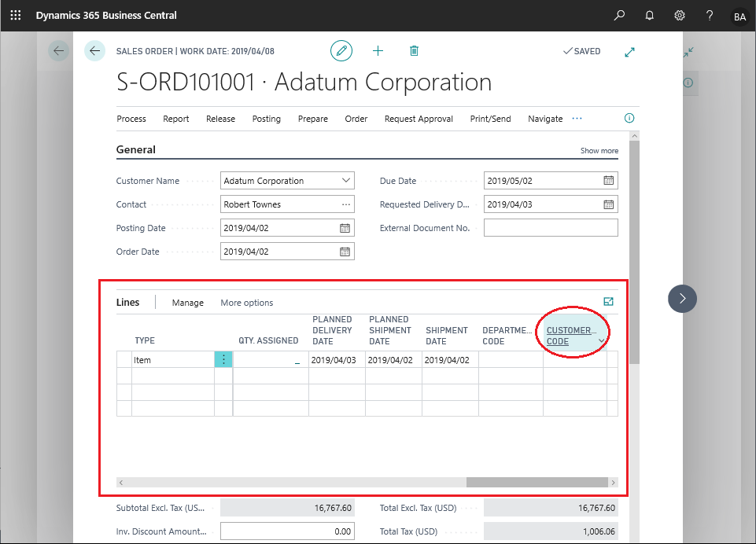
Task: Open the Item line's three-dot row menu
Action: [x=223, y=359]
